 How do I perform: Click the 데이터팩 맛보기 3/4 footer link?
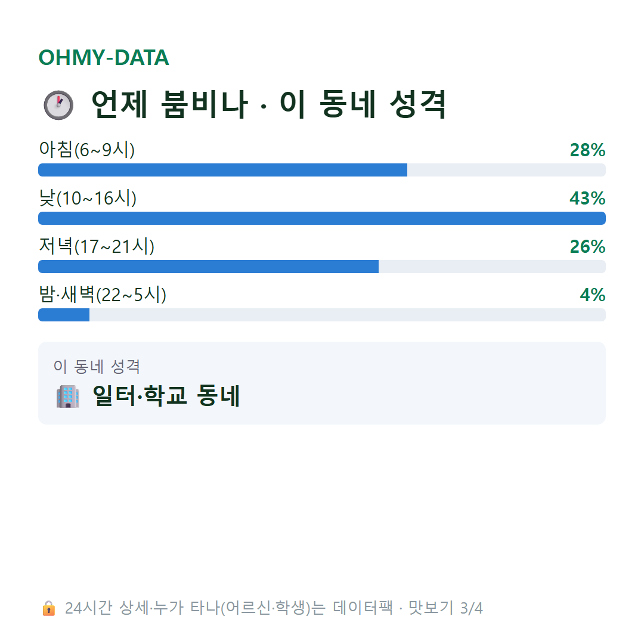pyautogui.click(x=407, y=608)
